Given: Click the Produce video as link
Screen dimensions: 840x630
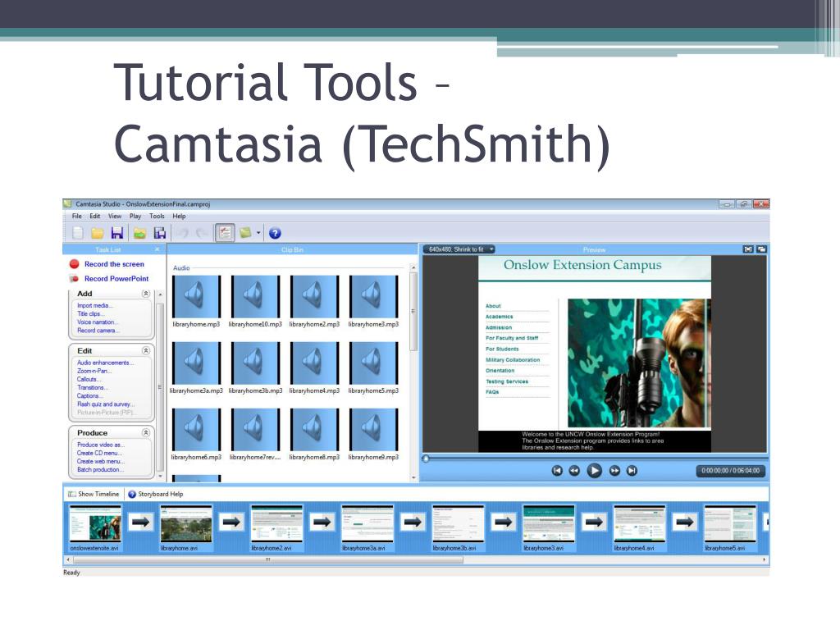Looking at the screenshot, I should point(101,445).
